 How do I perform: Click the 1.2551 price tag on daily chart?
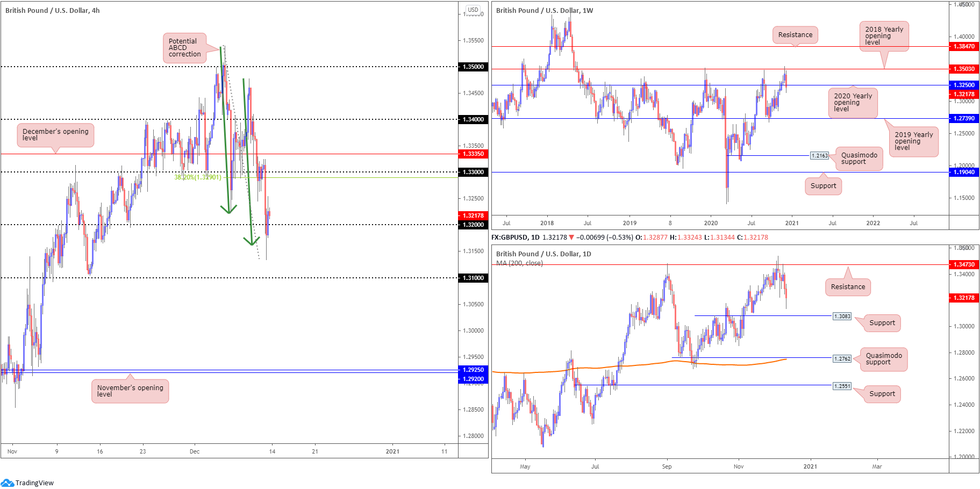tap(842, 386)
